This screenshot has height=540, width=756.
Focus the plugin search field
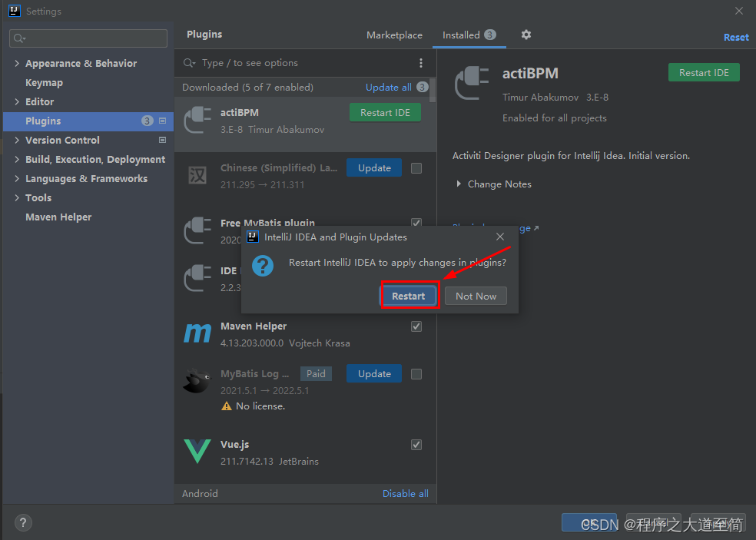point(305,63)
